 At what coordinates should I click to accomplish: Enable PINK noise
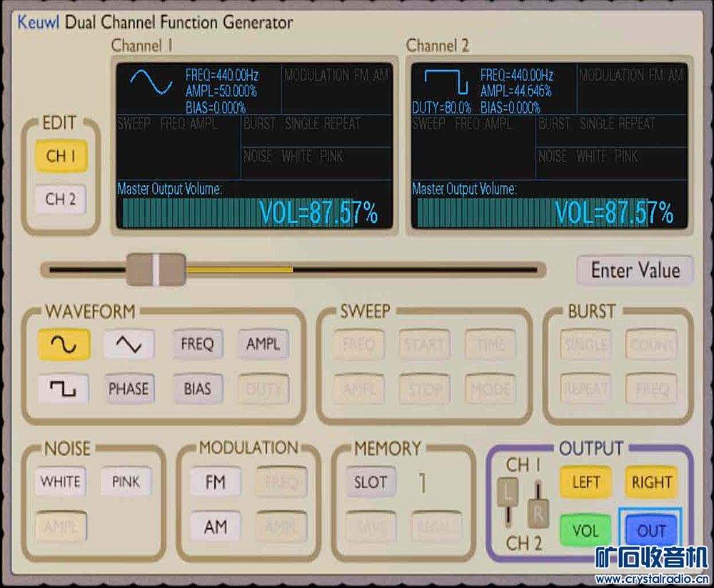[x=126, y=482]
